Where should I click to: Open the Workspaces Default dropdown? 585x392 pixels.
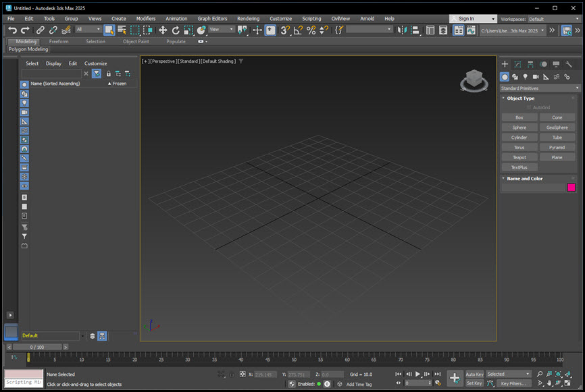[554, 19]
